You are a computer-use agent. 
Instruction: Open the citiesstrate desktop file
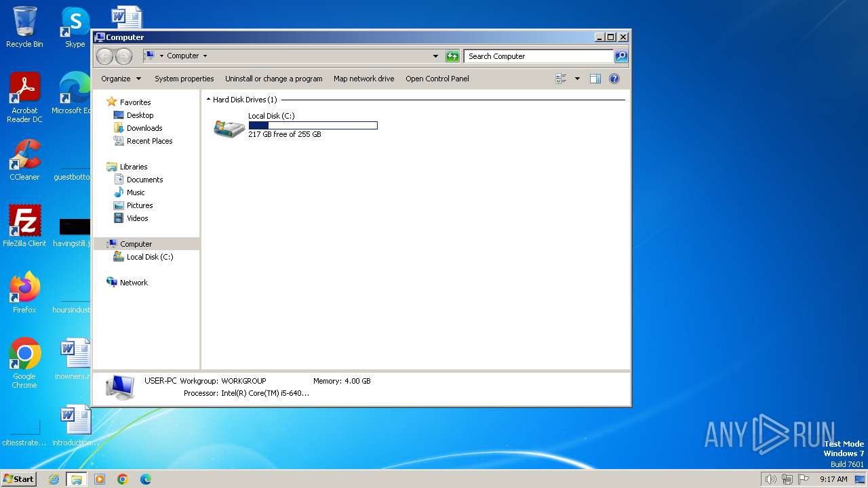coord(24,434)
